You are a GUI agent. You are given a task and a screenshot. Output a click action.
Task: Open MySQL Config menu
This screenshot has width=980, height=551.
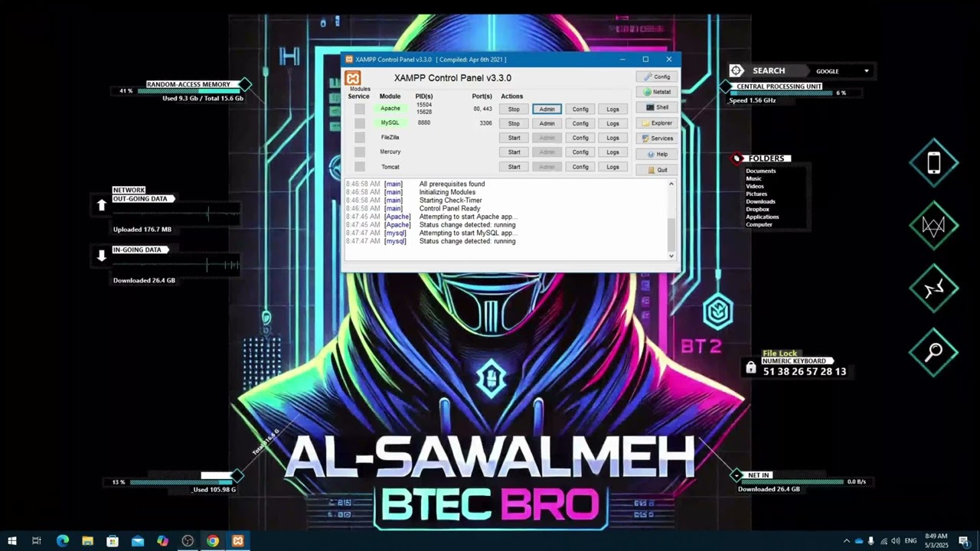point(580,123)
